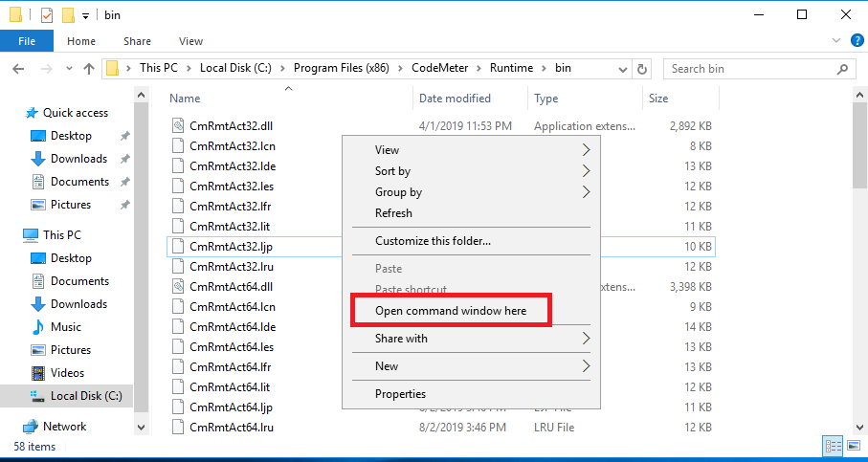868x462 pixels.
Task: Open the recent locations dropdown arrow
Action: pyautogui.click(x=69, y=69)
